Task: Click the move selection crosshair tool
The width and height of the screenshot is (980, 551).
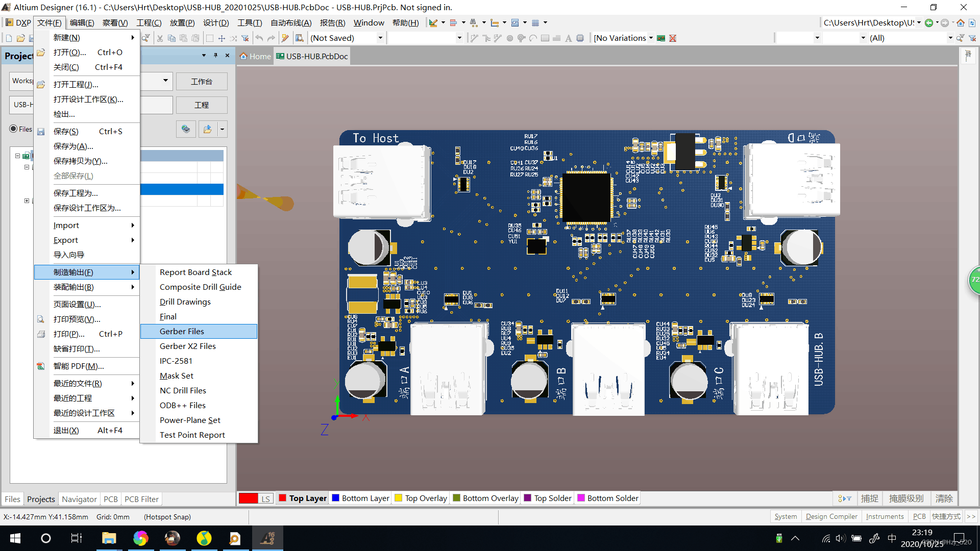Action: pyautogui.click(x=222, y=38)
